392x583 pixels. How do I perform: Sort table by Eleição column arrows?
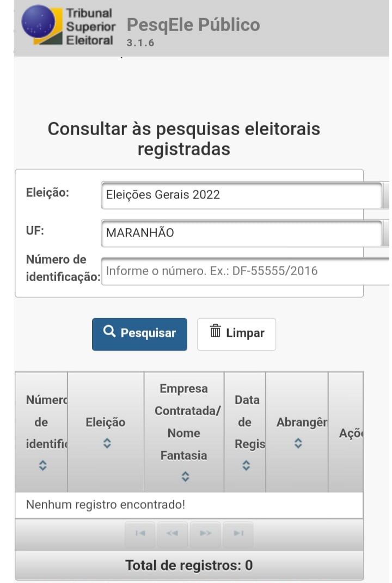[x=107, y=444]
